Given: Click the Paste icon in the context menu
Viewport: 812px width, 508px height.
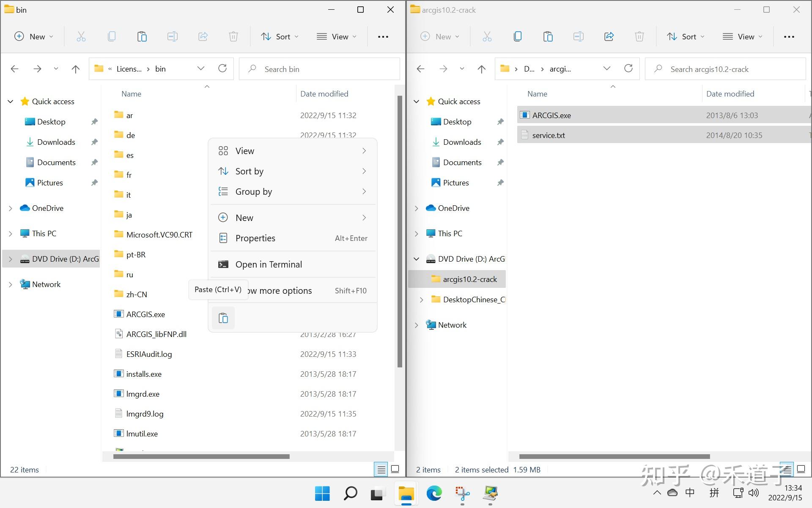Looking at the screenshot, I should 223,318.
